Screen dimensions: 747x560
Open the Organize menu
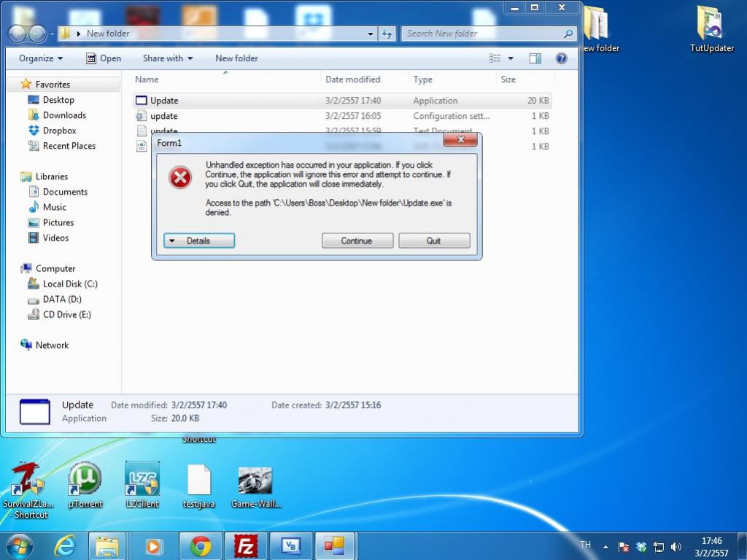(41, 58)
